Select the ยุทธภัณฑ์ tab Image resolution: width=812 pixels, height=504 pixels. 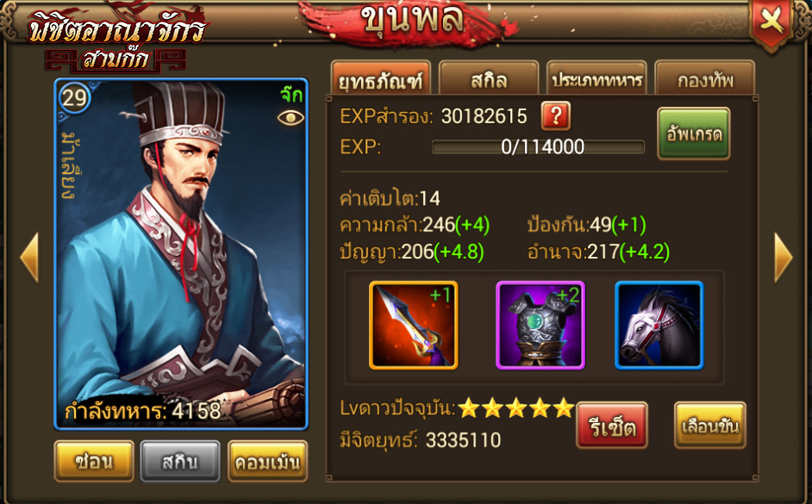point(381,78)
